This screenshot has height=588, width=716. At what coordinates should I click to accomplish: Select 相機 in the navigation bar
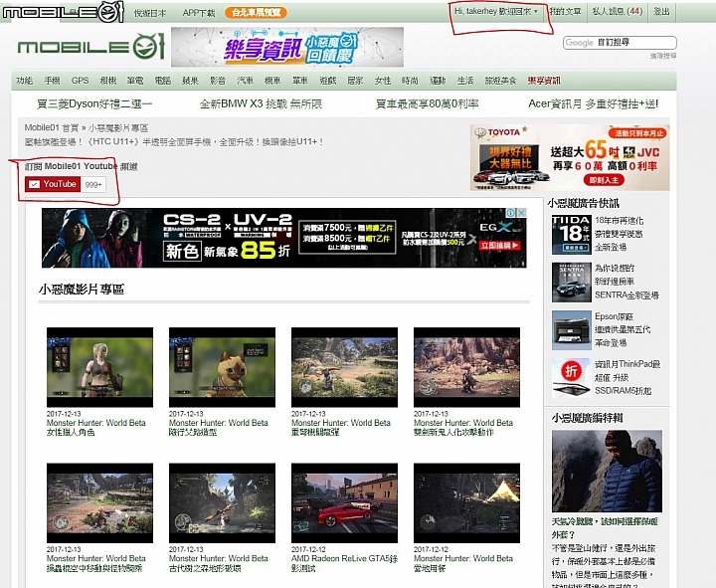107,81
